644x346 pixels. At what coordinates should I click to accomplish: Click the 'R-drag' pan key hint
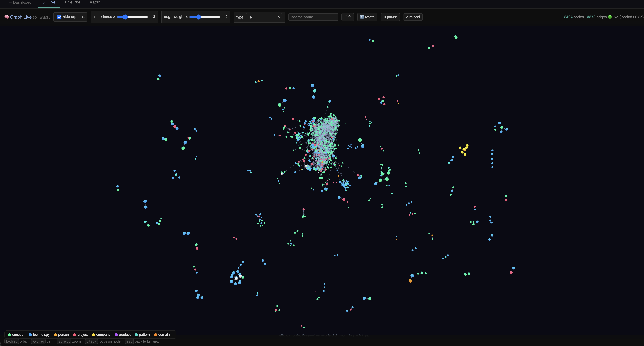(x=38, y=341)
